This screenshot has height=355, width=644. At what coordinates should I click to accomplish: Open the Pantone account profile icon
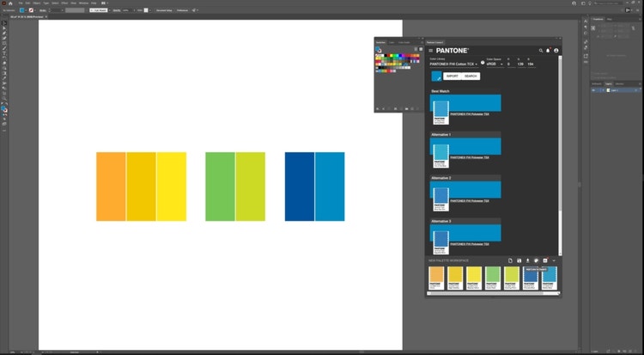(556, 51)
